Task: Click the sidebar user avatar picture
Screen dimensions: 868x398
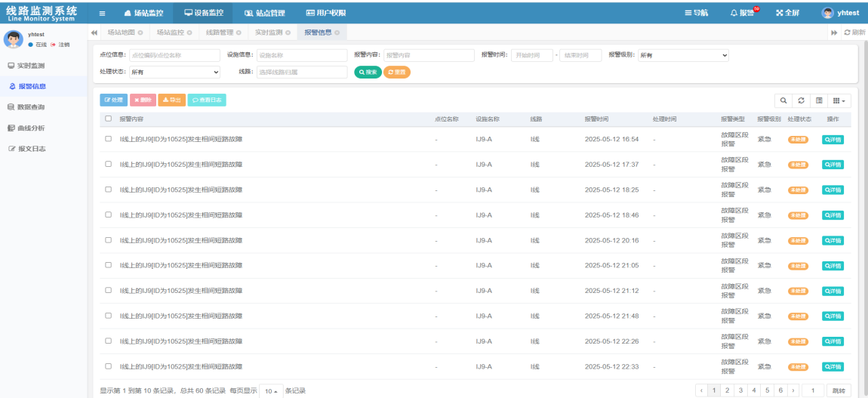Action: click(14, 39)
